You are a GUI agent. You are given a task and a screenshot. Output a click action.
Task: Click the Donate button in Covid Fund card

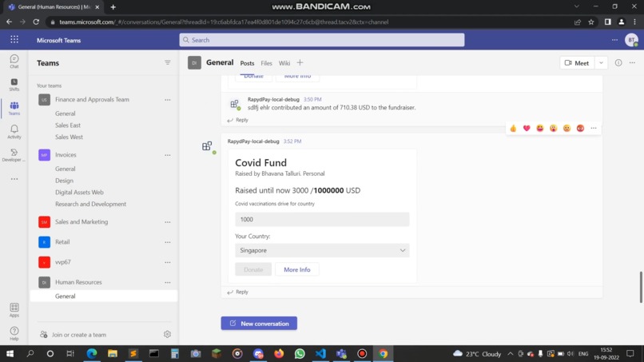(253, 269)
